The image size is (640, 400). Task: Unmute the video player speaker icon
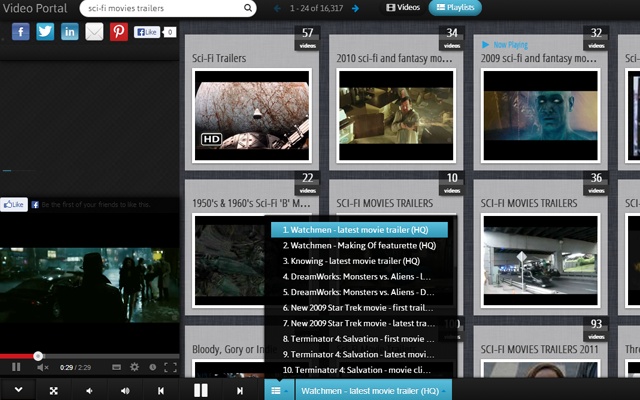(x=42, y=367)
